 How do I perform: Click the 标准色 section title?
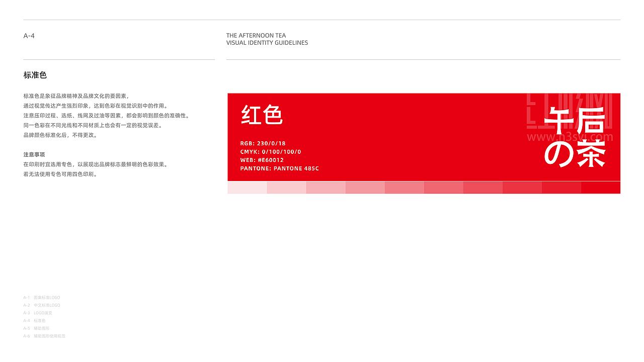click(x=35, y=75)
